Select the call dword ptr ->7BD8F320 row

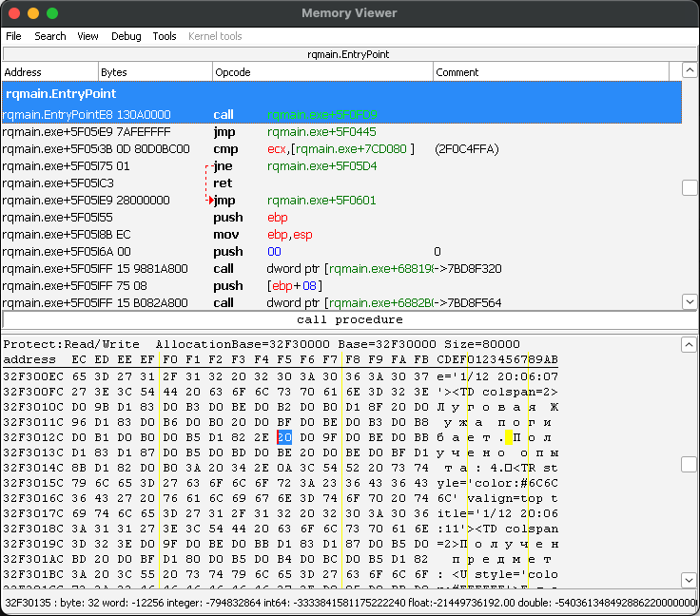[341, 268]
